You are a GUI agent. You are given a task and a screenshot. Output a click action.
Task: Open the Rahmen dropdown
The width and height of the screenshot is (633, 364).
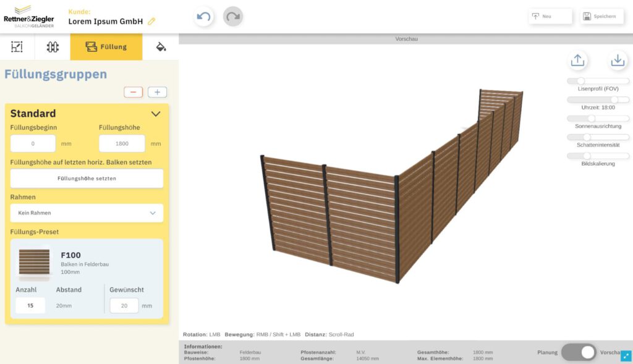pyautogui.click(x=87, y=213)
